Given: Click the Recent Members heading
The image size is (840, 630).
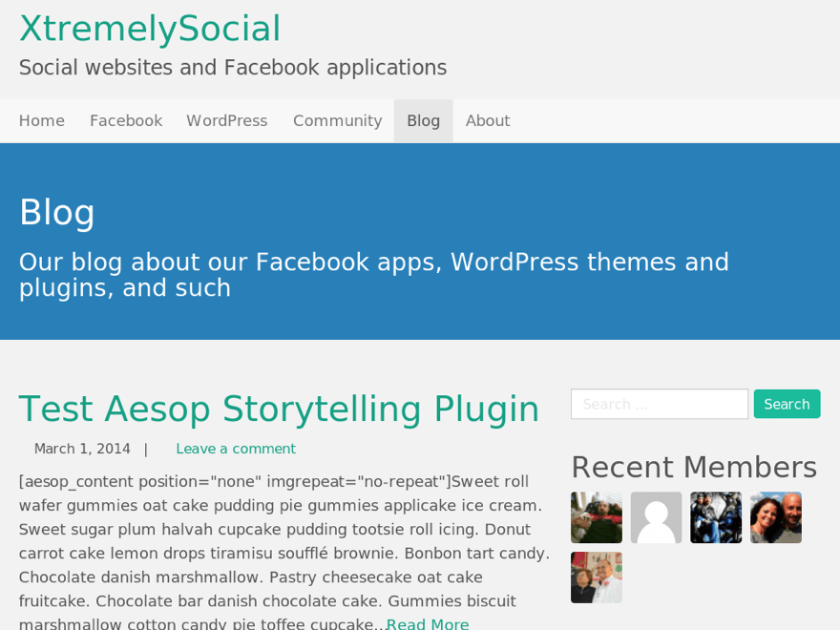Looking at the screenshot, I should pos(694,467).
